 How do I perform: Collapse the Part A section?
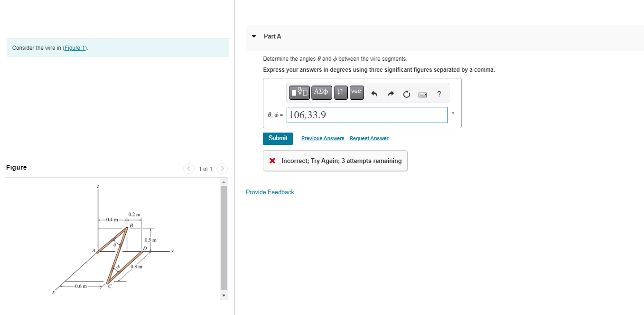(x=254, y=37)
